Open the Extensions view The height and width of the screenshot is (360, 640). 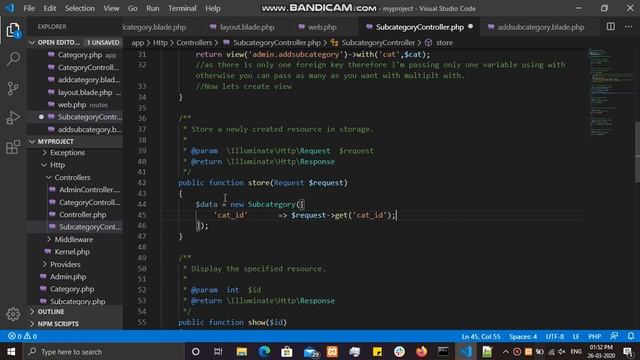pyautogui.click(x=13, y=147)
